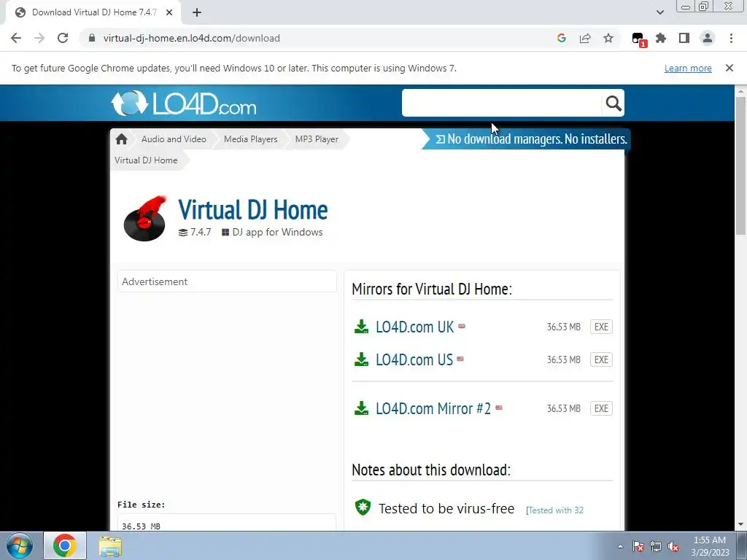Image resolution: width=747 pixels, height=560 pixels.
Task: Download from LO4D.com Mirror #2
Action: [x=433, y=408]
